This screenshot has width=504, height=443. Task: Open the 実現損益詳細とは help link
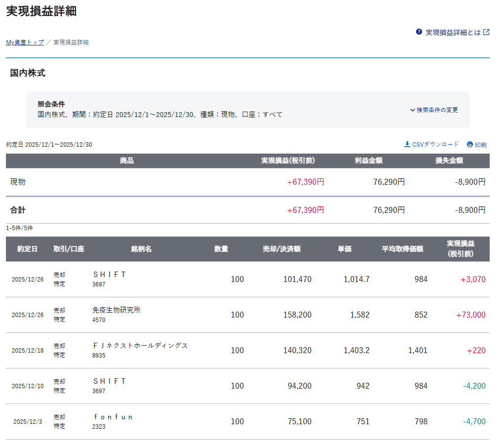(453, 33)
